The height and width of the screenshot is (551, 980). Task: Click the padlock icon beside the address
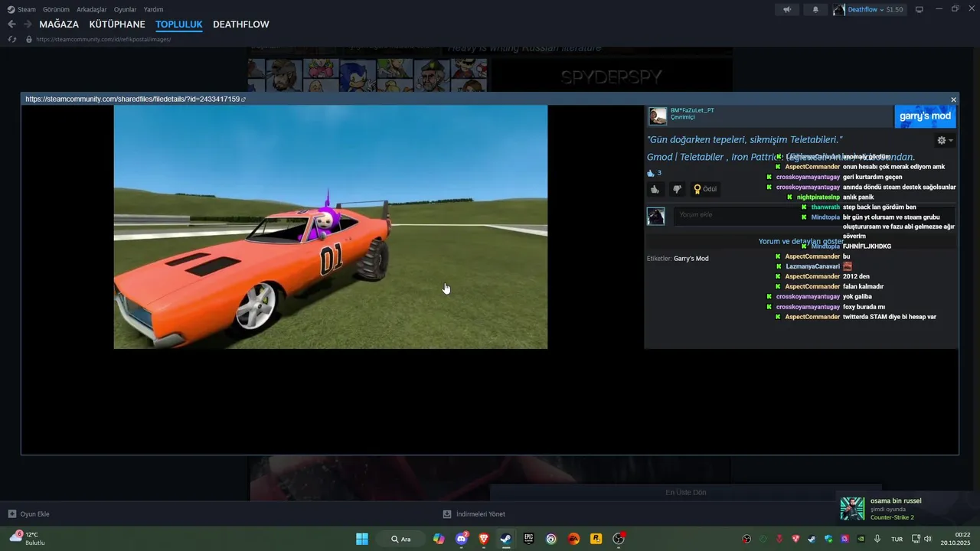coord(29,39)
